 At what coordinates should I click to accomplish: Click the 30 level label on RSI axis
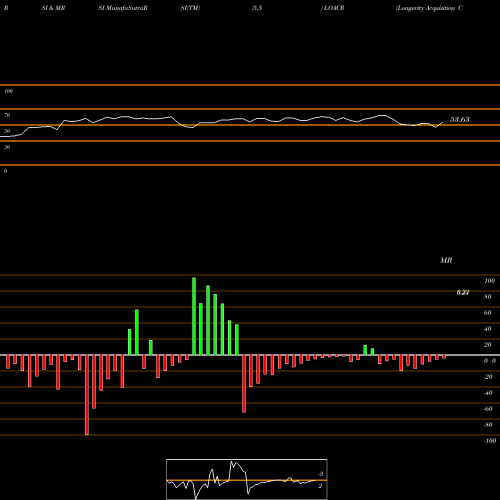7,147
